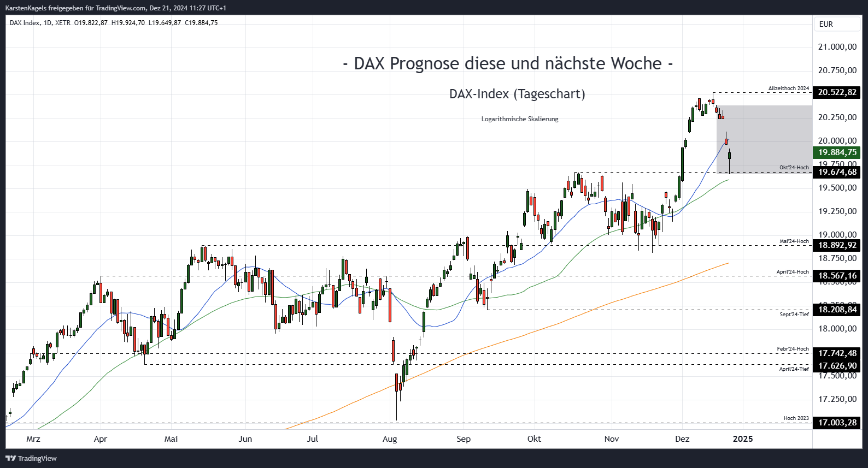The width and height of the screenshot is (868, 468).
Task: Click the TradingView logo at bottom left
Action: (31, 458)
